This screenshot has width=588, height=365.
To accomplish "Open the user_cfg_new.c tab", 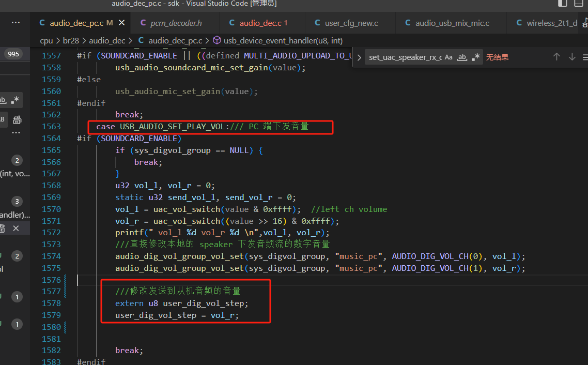I will (351, 23).
